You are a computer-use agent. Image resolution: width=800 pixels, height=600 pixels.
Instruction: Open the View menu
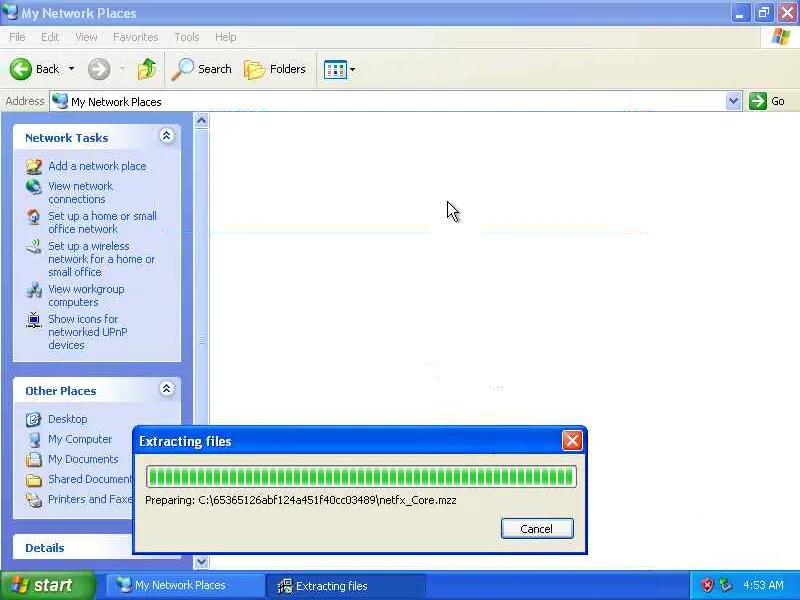pyautogui.click(x=86, y=37)
